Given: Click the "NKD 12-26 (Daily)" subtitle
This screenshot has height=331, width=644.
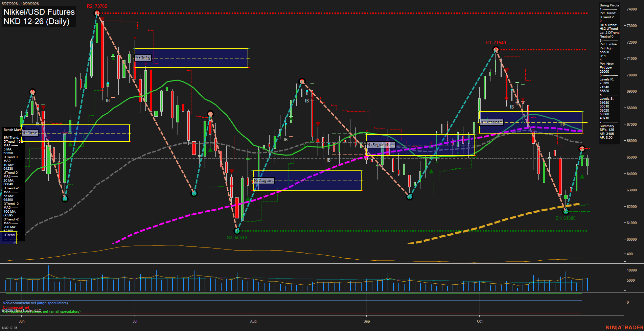Looking at the screenshot, I should 37,21.
